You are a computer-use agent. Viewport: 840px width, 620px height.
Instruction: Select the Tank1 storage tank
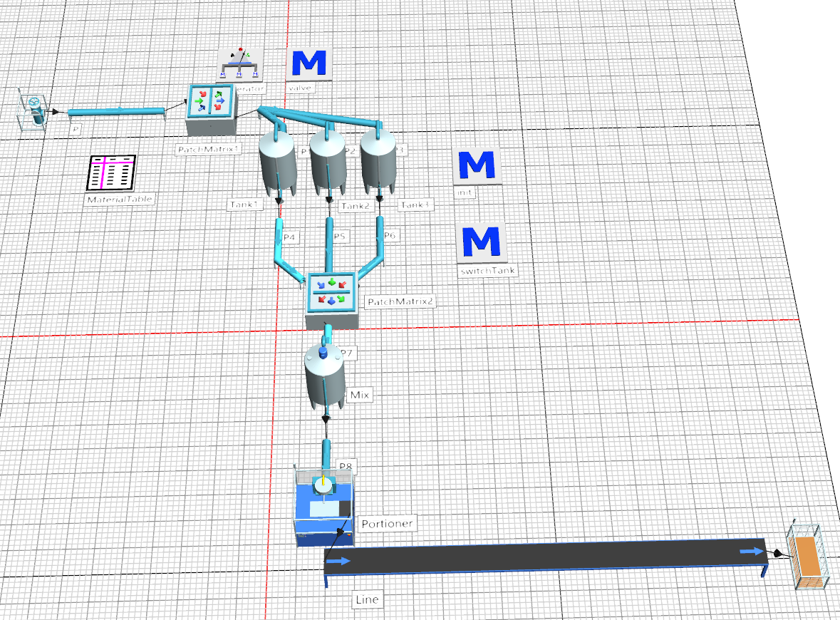277,164
